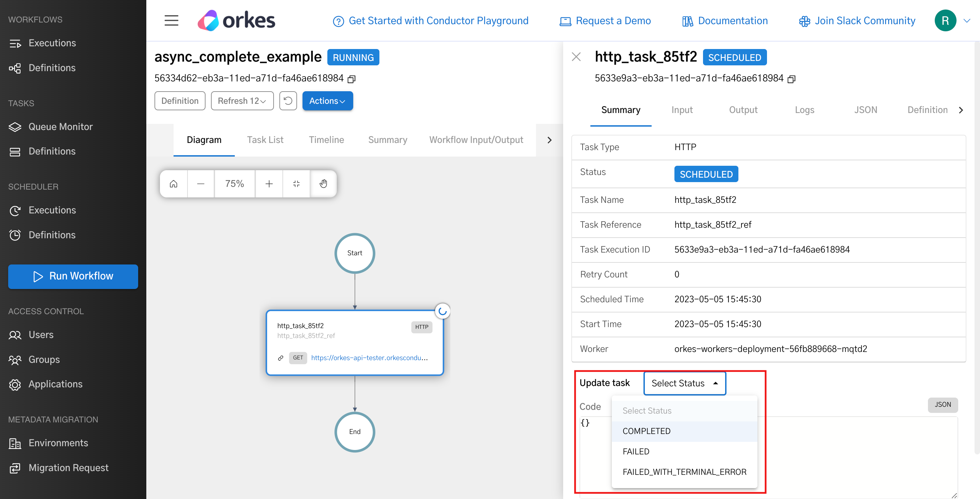Zoom in on the workflow diagram
This screenshot has height=499, width=980.
(269, 183)
